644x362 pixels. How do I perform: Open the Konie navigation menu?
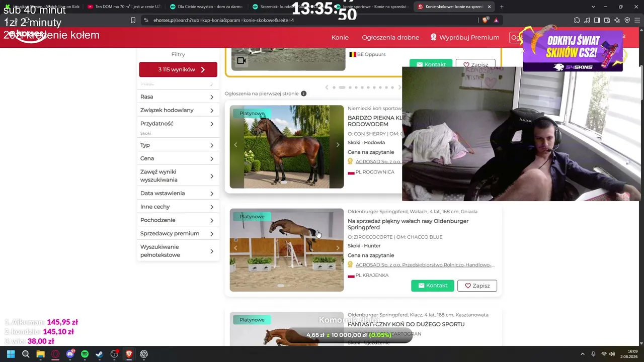[x=340, y=37]
